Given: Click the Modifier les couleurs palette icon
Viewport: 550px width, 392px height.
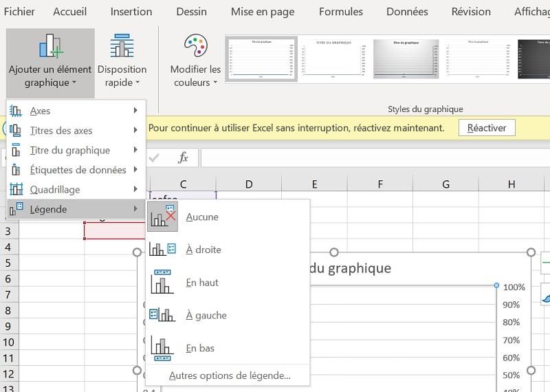Looking at the screenshot, I should click(196, 47).
